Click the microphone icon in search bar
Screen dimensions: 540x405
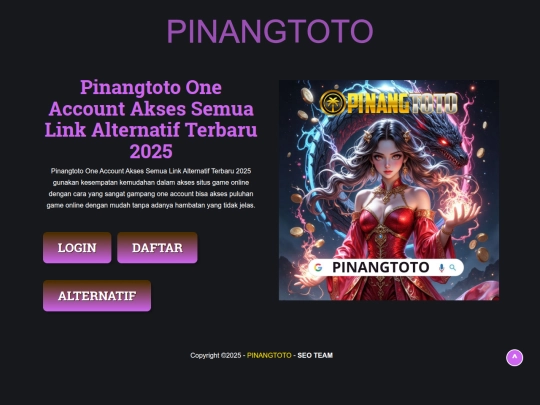442,268
